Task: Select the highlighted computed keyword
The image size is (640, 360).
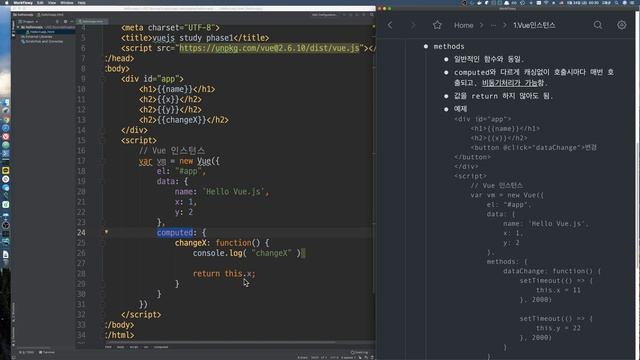Action: coord(175,233)
